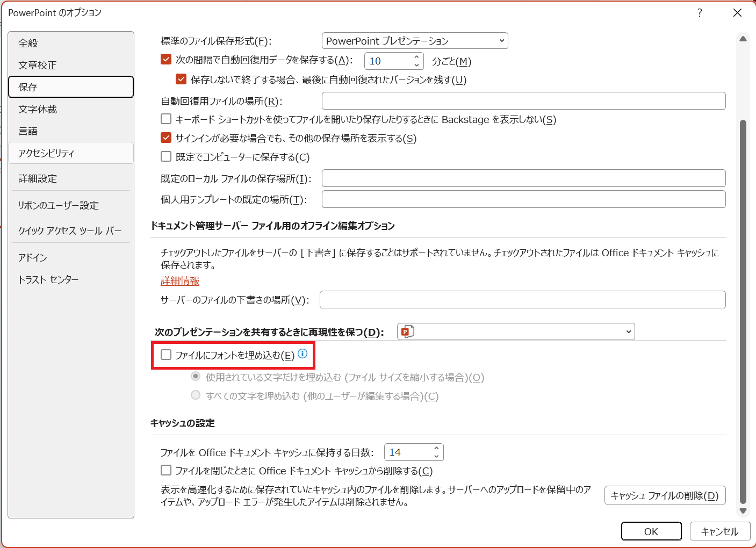756x548 pixels.
Task: Open the presentation selection dropdown for 再現性を保つ
Action: [516, 331]
